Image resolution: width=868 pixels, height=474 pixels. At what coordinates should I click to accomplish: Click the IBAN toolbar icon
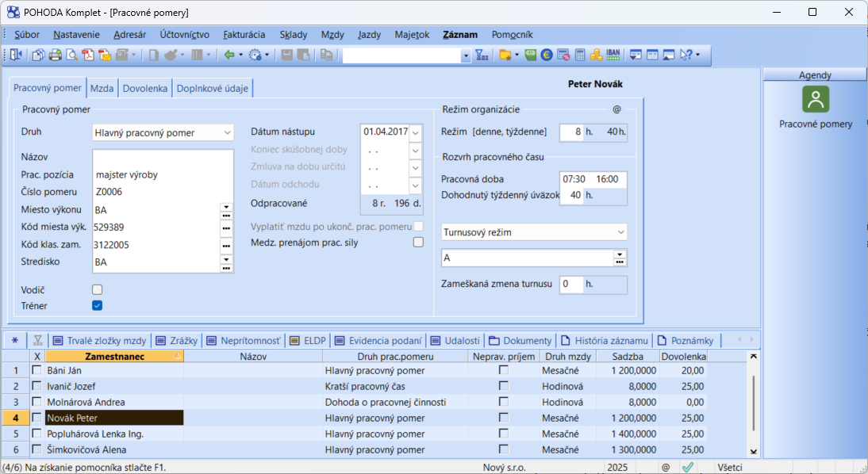pyautogui.click(x=613, y=55)
